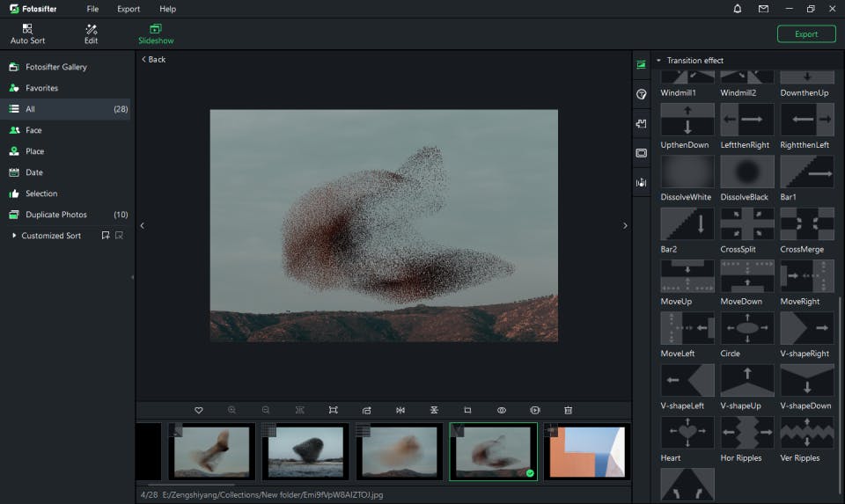Image resolution: width=845 pixels, height=504 pixels.
Task: Toggle the green checkmark on selected thumbnail
Action: point(530,473)
